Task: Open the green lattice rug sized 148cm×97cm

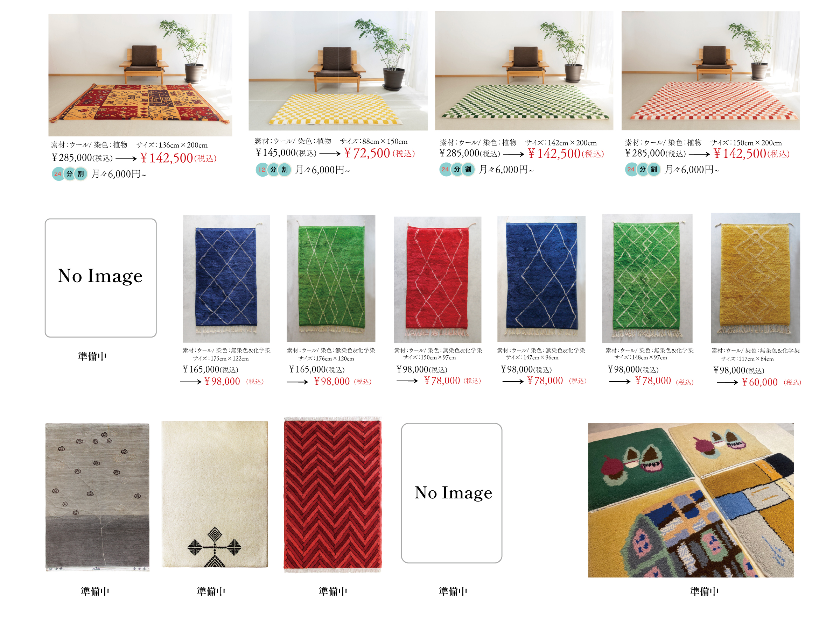Action: (x=647, y=279)
